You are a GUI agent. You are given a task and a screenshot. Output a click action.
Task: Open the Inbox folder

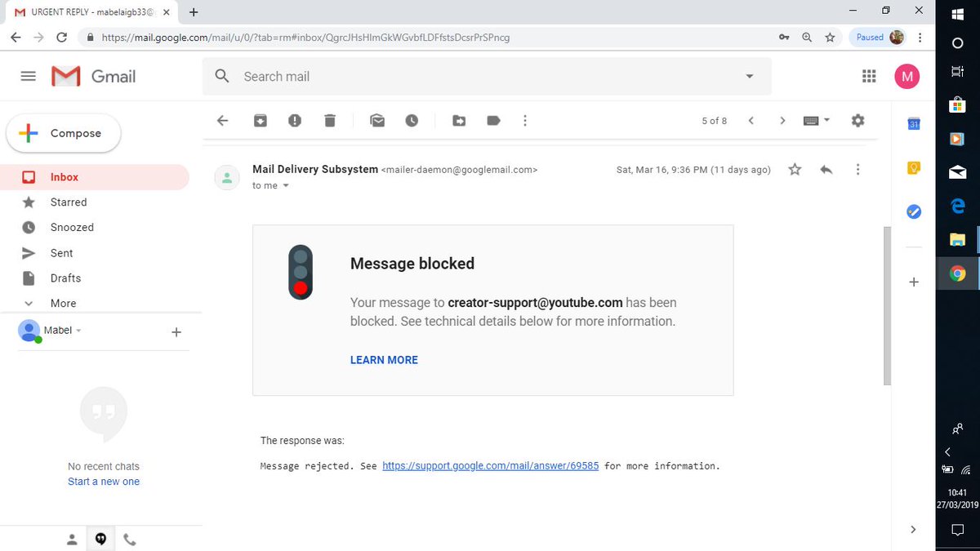click(95, 176)
